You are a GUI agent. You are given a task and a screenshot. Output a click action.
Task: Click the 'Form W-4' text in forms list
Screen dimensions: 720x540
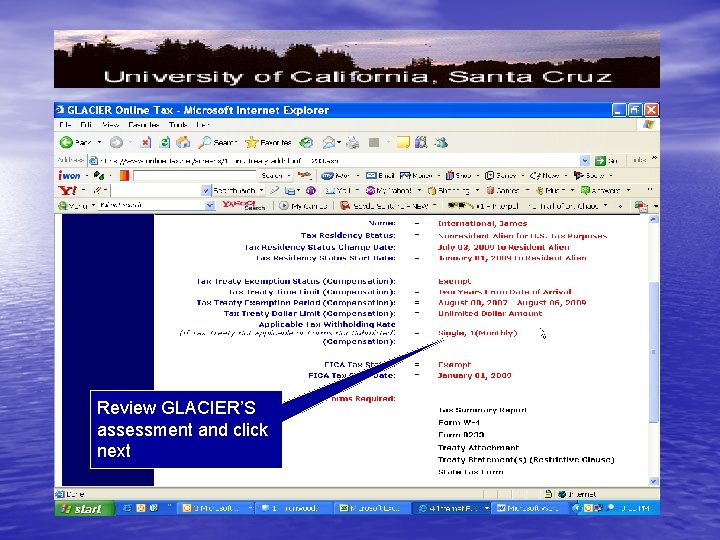point(459,422)
